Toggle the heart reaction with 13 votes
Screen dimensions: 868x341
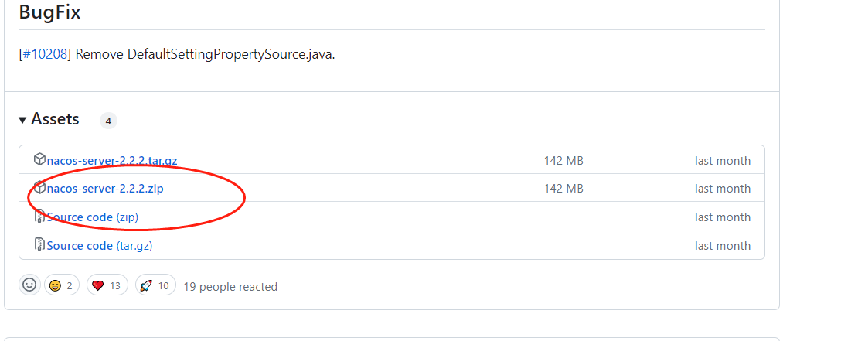[x=107, y=285]
